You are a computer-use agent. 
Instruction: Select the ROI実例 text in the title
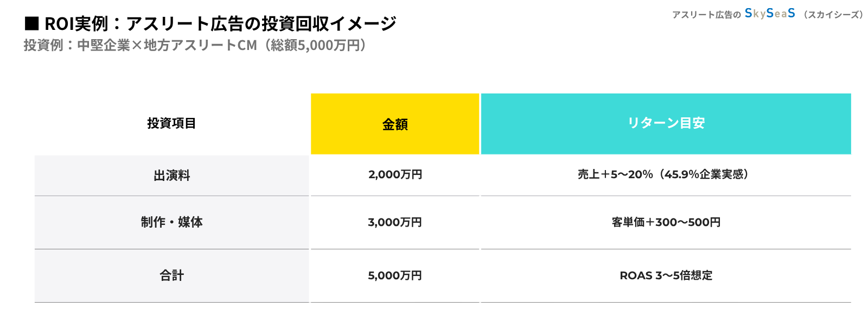point(76,24)
